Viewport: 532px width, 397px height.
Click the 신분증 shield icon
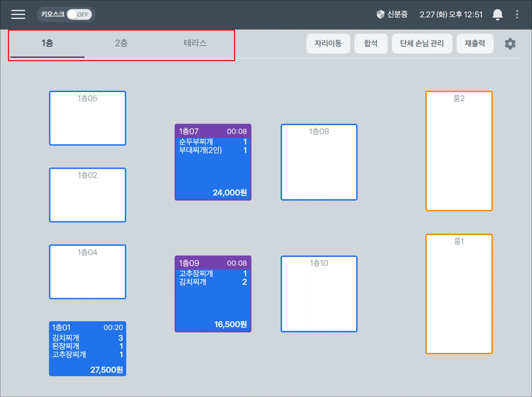point(380,14)
